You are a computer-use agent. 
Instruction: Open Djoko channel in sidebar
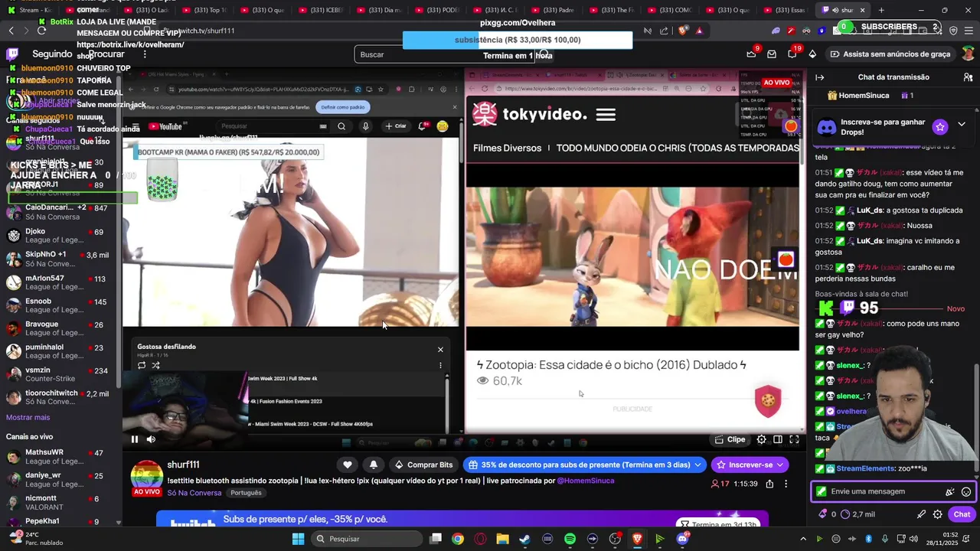[61, 236]
